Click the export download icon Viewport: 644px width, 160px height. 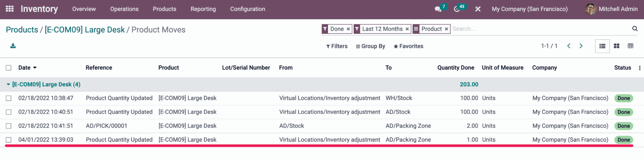[x=13, y=46]
